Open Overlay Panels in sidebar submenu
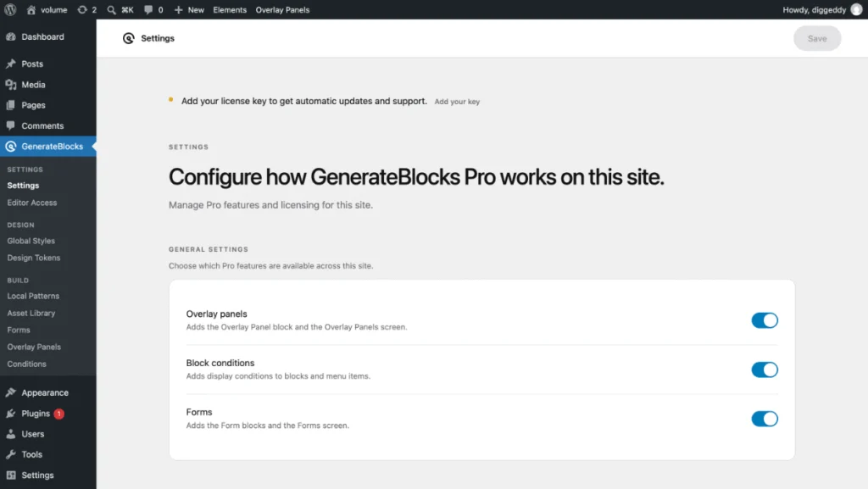 [34, 347]
